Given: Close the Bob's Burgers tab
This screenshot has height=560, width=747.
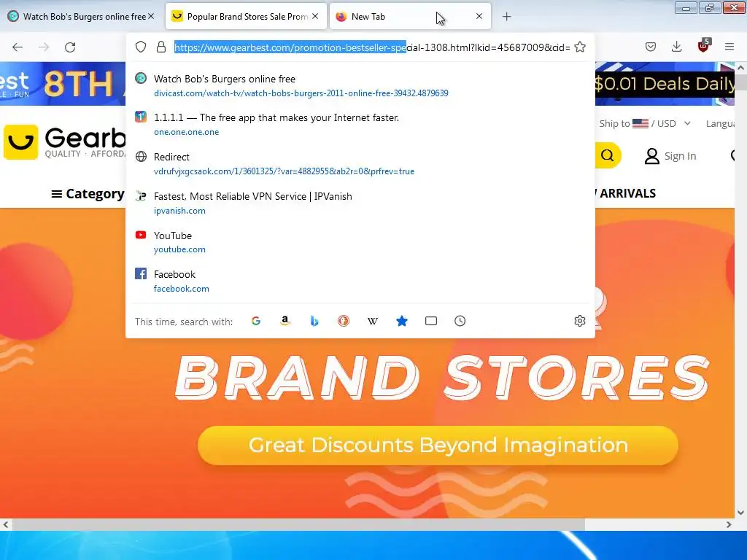Looking at the screenshot, I should [x=151, y=16].
